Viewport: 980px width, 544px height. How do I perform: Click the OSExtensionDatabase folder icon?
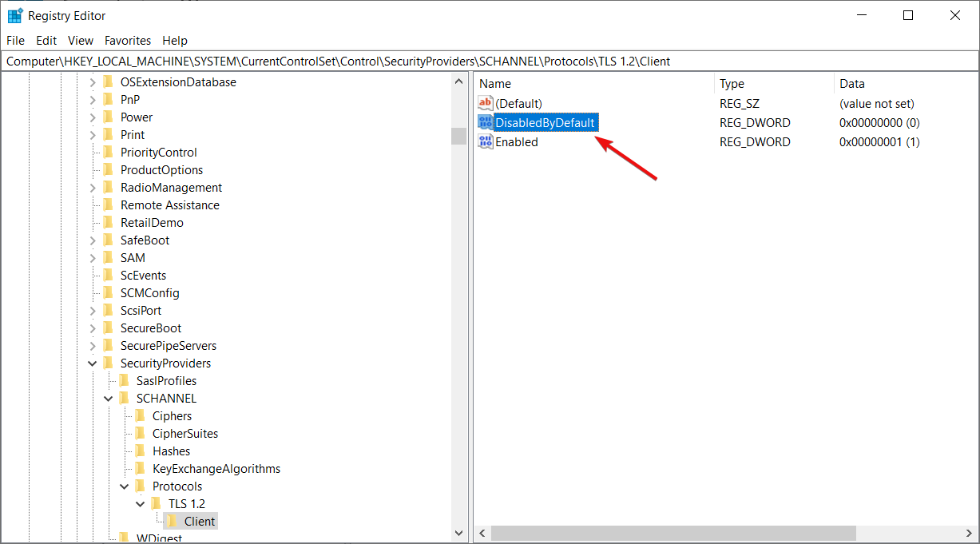point(108,81)
